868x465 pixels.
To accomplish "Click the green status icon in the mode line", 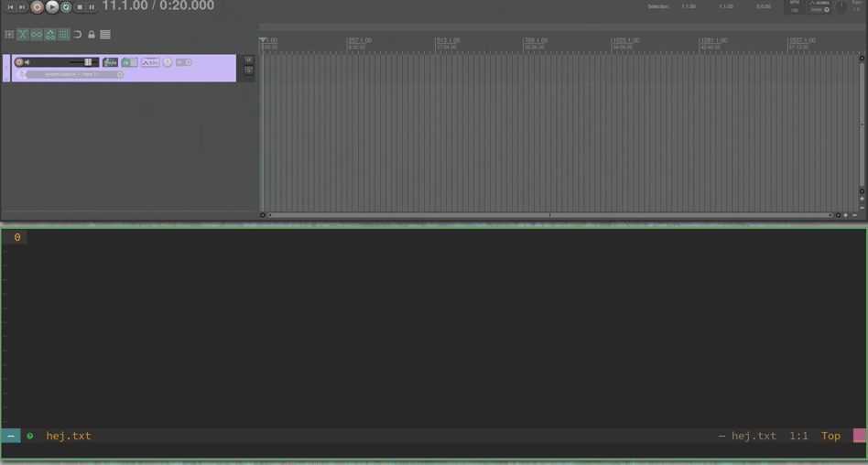I will pyautogui.click(x=30, y=437).
